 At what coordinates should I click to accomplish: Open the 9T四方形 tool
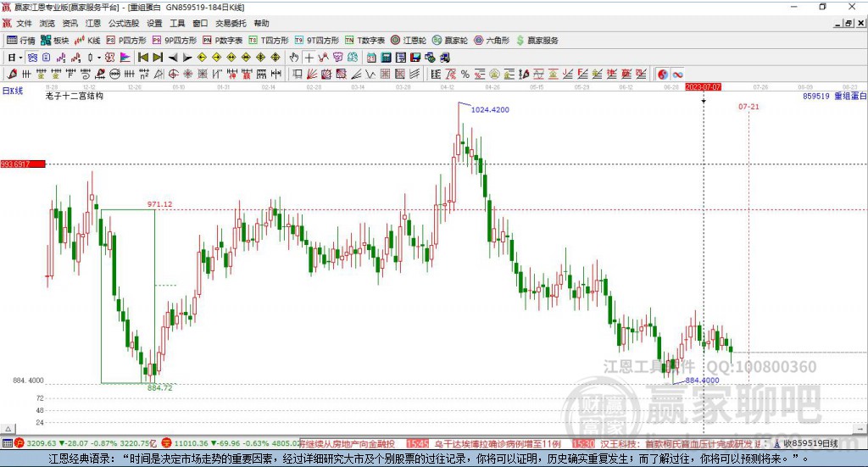(316, 41)
